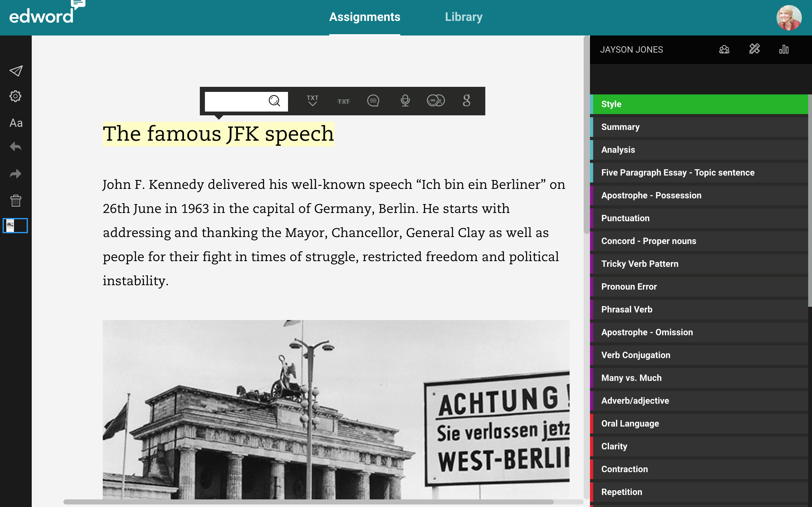Open the bar chart statistics icon
Image resolution: width=812 pixels, height=507 pixels.
784,50
